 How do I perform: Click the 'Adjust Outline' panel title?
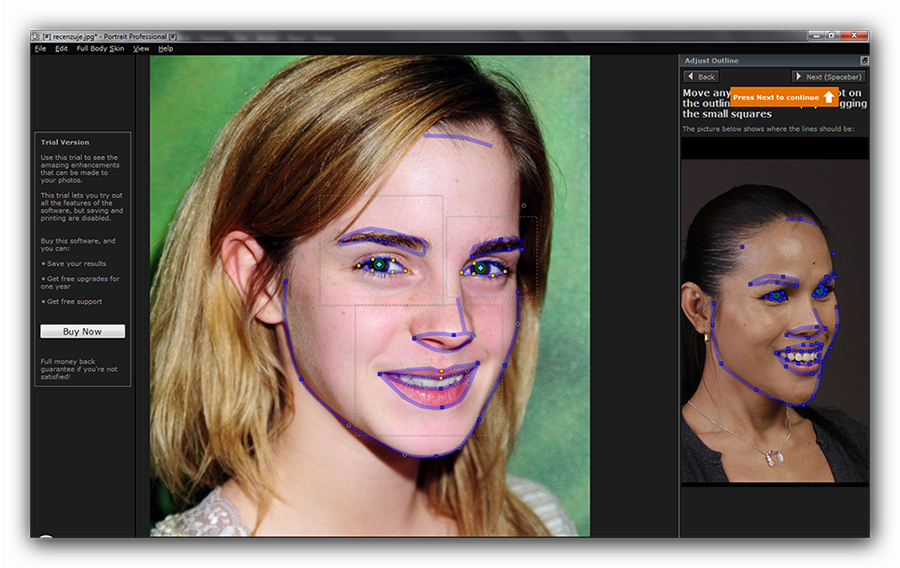point(712,60)
